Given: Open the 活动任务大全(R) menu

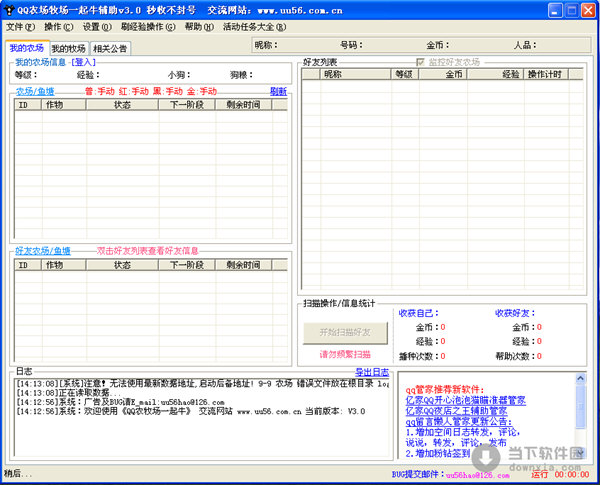Looking at the screenshot, I should (254, 27).
